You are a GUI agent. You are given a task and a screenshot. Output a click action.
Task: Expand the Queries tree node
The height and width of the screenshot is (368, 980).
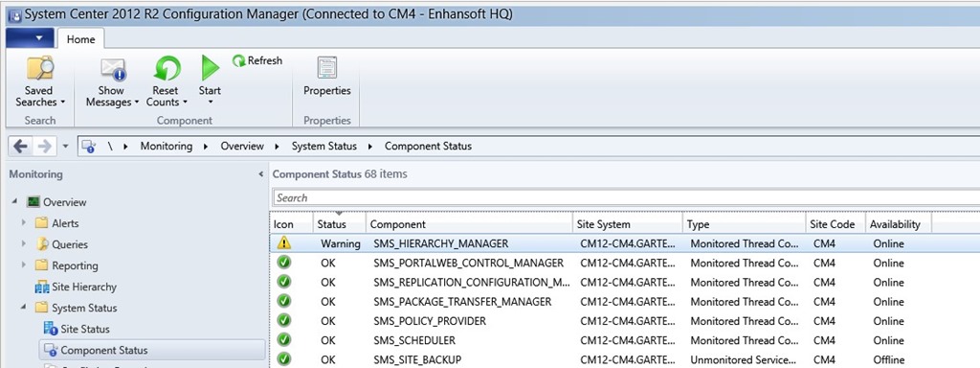coord(24,244)
